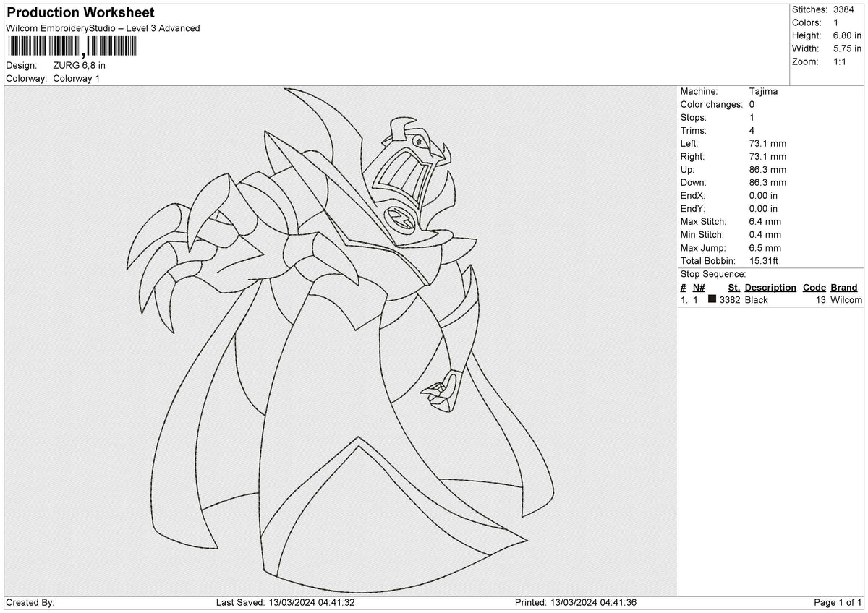
Task: Click the 'Stops:' label
Action: pos(694,117)
